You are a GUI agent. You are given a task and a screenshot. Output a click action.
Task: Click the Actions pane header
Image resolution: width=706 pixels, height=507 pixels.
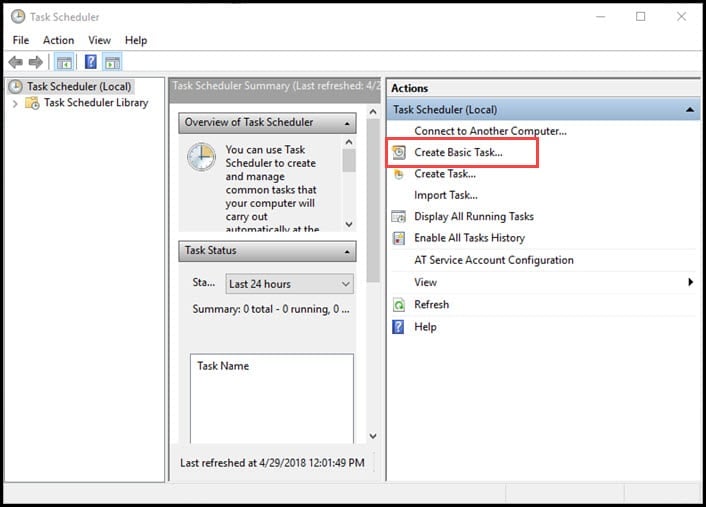pyautogui.click(x=543, y=88)
